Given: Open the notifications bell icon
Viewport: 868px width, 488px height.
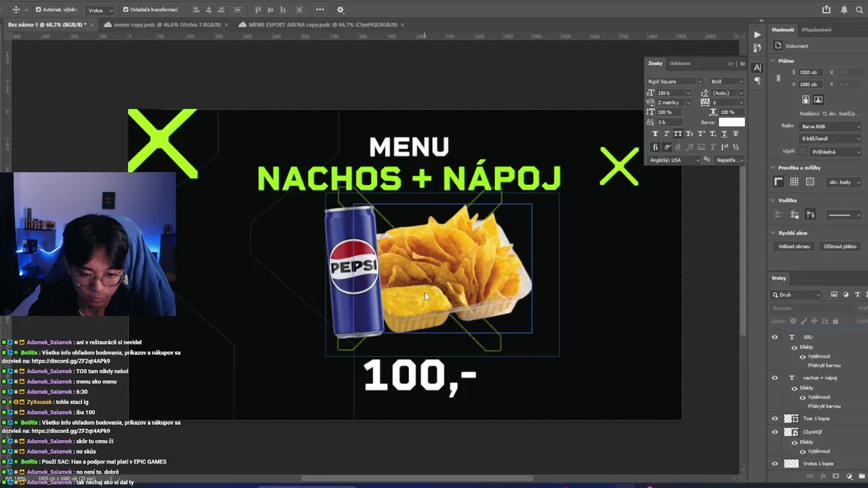Looking at the screenshot, I should pyautogui.click(x=844, y=9).
